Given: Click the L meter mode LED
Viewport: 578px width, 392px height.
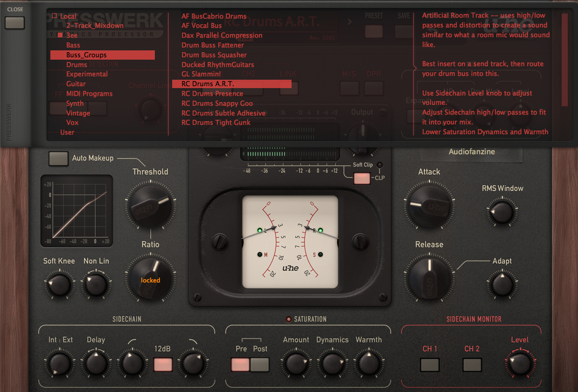Looking at the screenshot, I should [x=260, y=230].
